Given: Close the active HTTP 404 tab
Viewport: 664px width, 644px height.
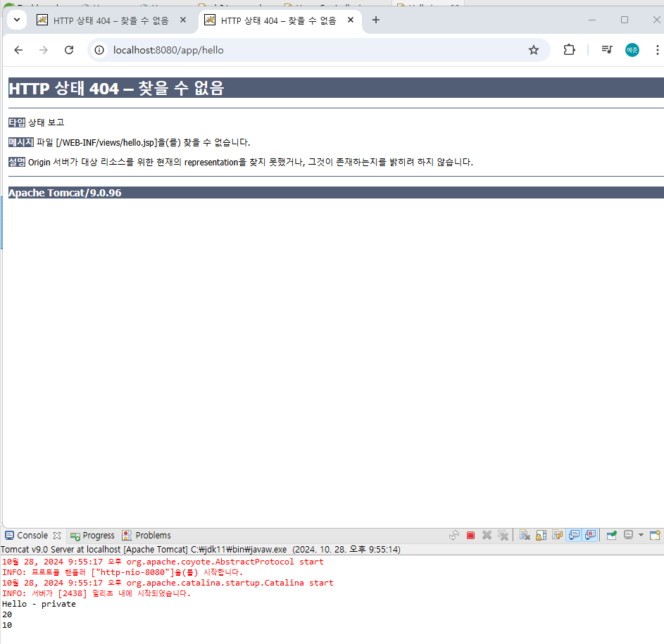Looking at the screenshot, I should (351, 20).
